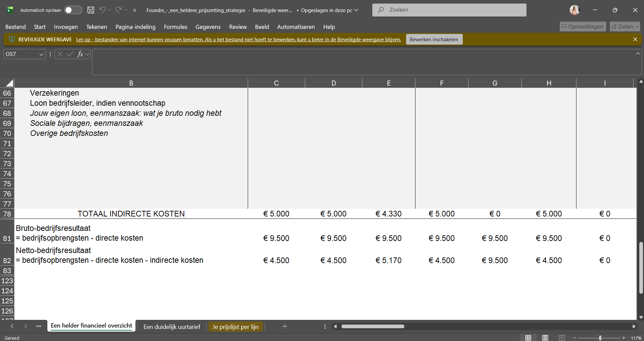Click the protected view warning link text
The image size is (644, 341).
click(238, 40)
